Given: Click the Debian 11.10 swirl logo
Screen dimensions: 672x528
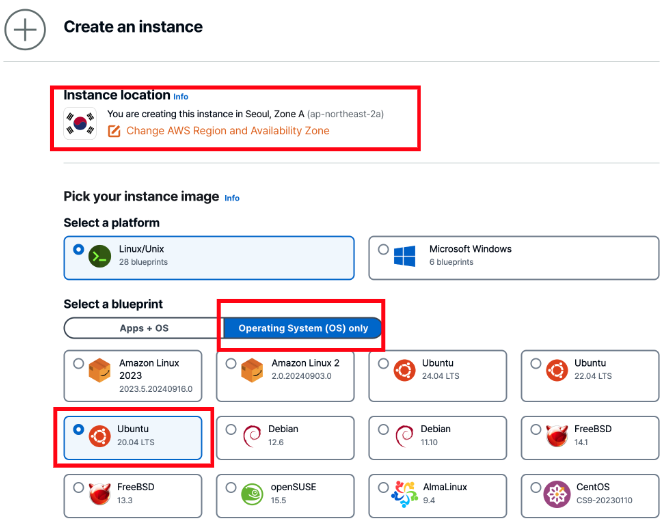Looking at the screenshot, I should pyautogui.click(x=404, y=436).
